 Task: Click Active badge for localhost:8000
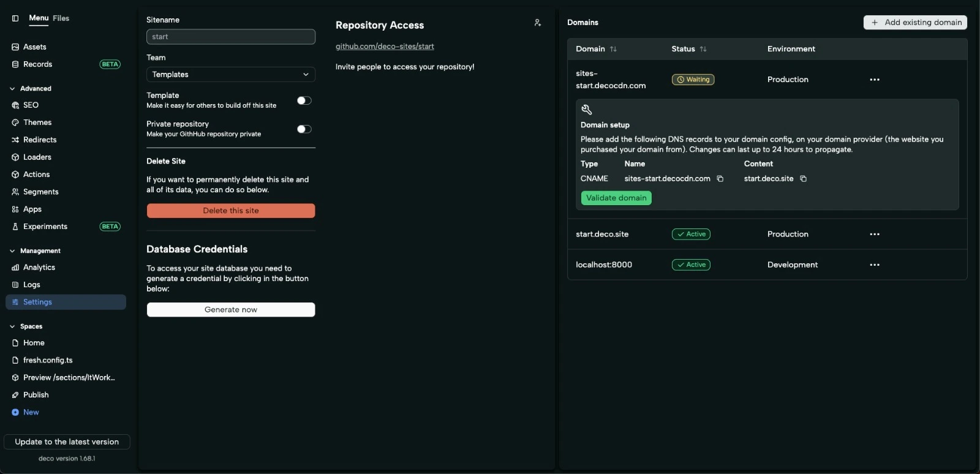coord(691,265)
